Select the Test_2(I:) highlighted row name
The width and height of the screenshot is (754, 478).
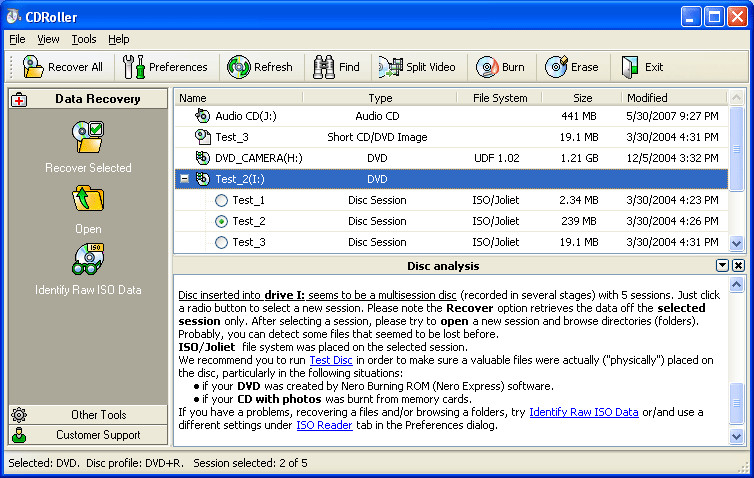pyautogui.click(x=240, y=179)
